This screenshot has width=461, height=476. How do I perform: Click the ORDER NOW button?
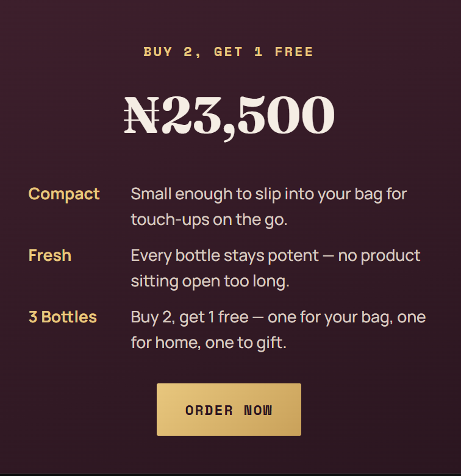coord(229,409)
